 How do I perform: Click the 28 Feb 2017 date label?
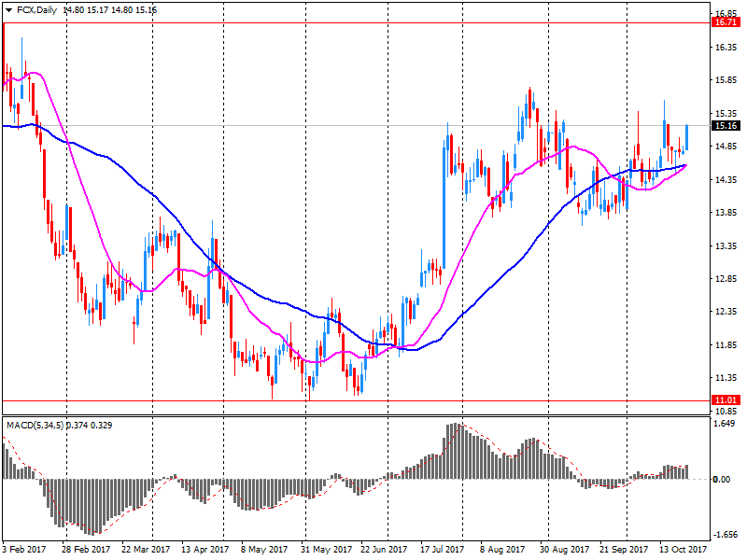86,549
